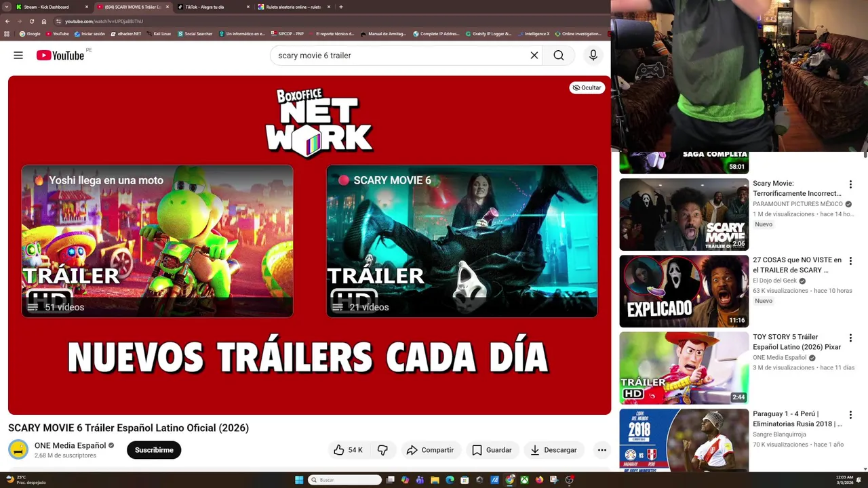
Task: Open Task View in taskbar
Action: (390, 480)
